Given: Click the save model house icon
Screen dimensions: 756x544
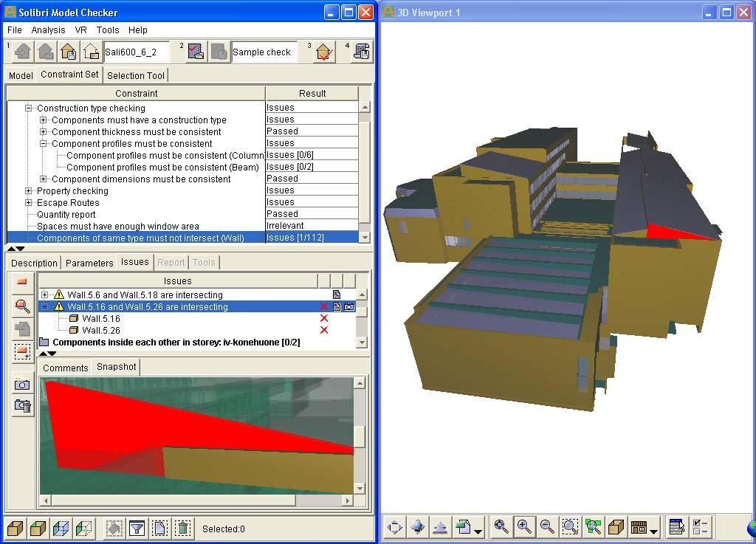Looking at the screenshot, I should point(69,52).
